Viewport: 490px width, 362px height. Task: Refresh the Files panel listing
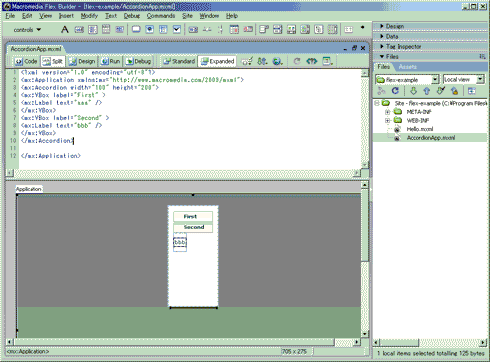click(x=395, y=91)
